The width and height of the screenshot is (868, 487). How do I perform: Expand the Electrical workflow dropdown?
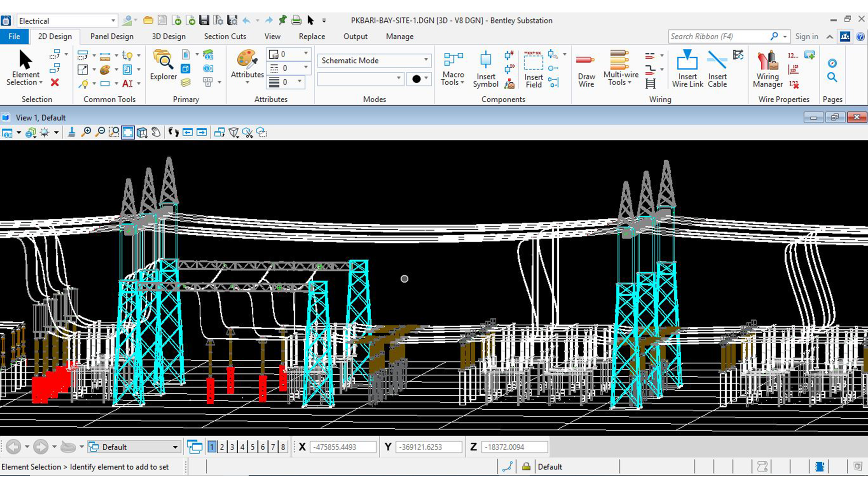pyautogui.click(x=113, y=21)
